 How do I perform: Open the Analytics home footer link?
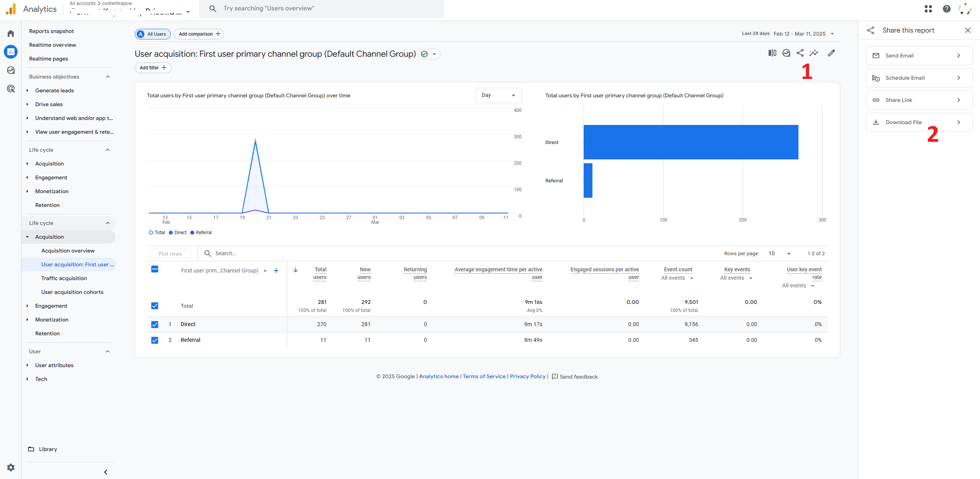click(x=438, y=376)
